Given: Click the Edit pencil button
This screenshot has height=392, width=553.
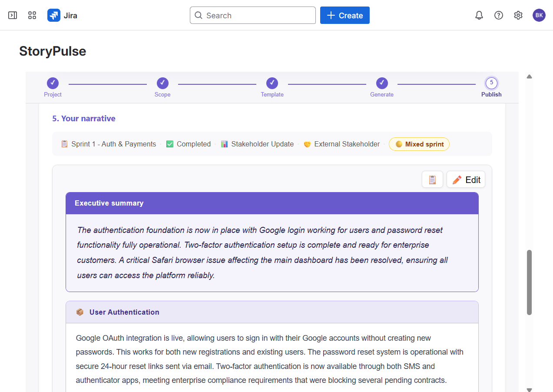Looking at the screenshot, I should (466, 179).
